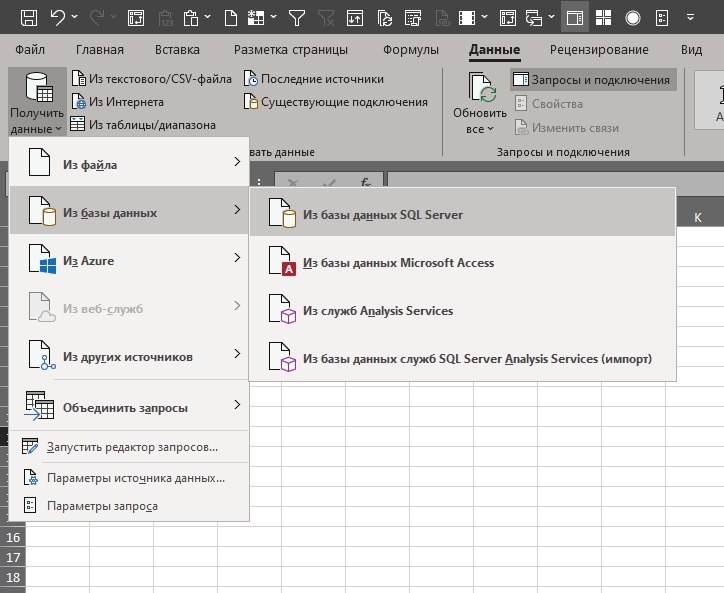
Task: Expand the Из Azure submenu
Action: pos(129,258)
